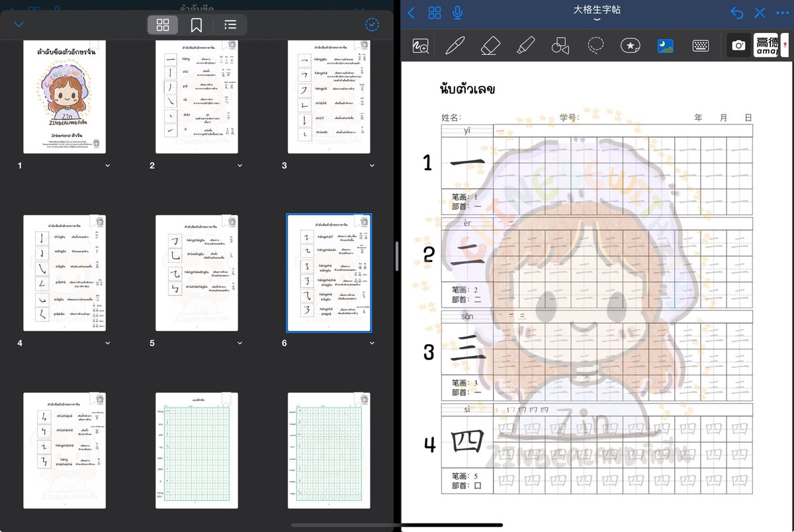794x532 pixels.
Task: Tap the 高德 amap icon in toolbar
Action: pos(766,45)
